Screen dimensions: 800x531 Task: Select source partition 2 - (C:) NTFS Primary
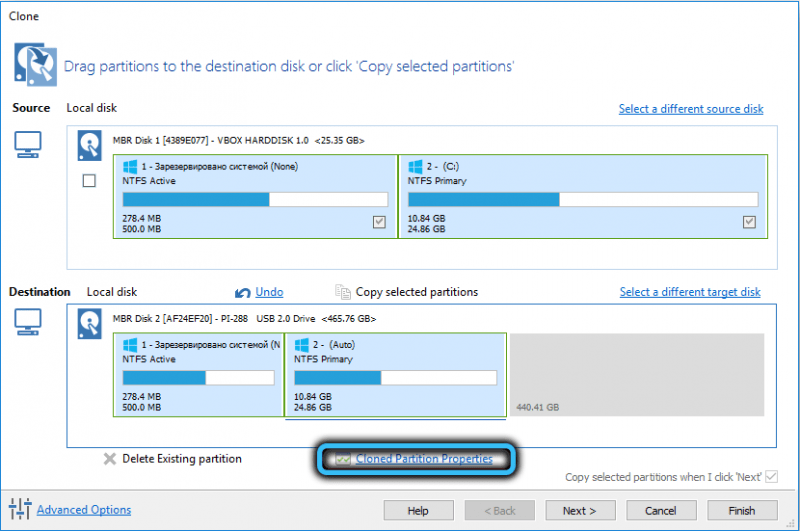(x=583, y=196)
